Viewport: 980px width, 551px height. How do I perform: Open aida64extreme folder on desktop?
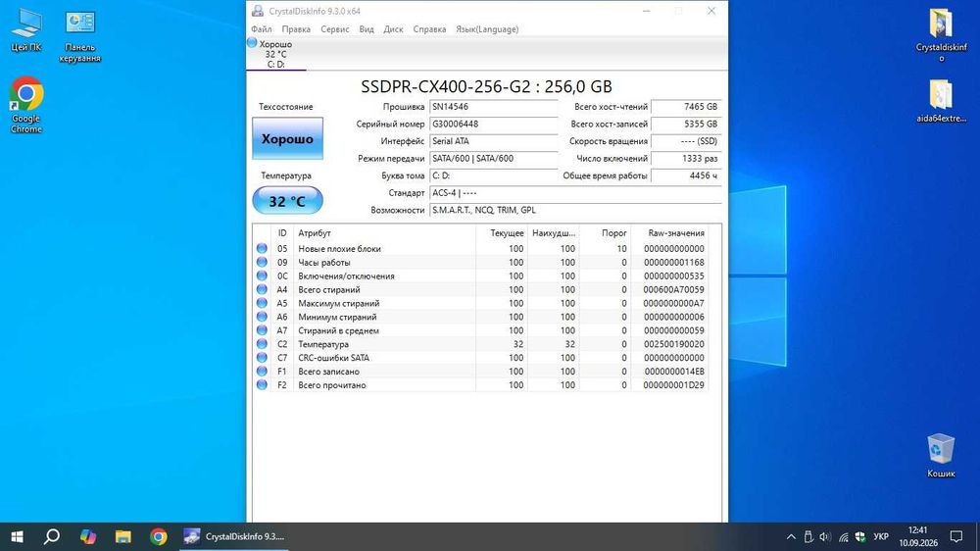click(941, 101)
